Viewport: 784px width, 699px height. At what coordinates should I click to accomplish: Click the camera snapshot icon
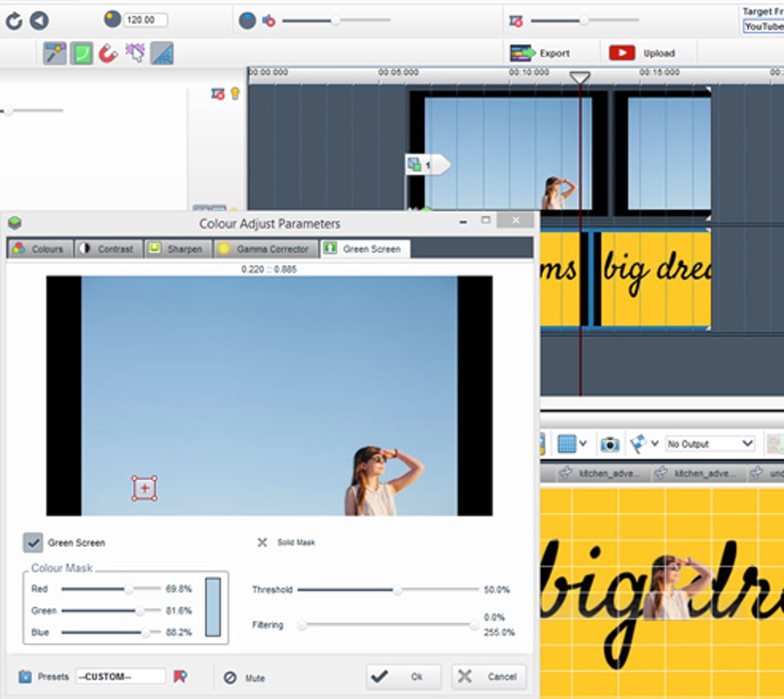pos(610,444)
